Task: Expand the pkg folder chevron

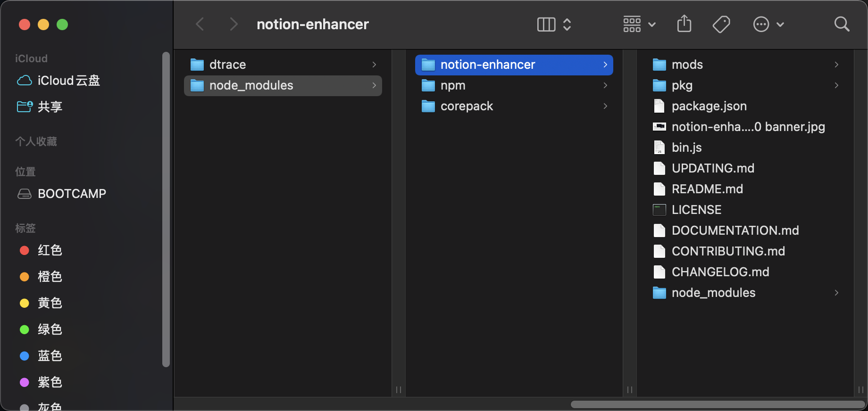Action: pos(836,85)
